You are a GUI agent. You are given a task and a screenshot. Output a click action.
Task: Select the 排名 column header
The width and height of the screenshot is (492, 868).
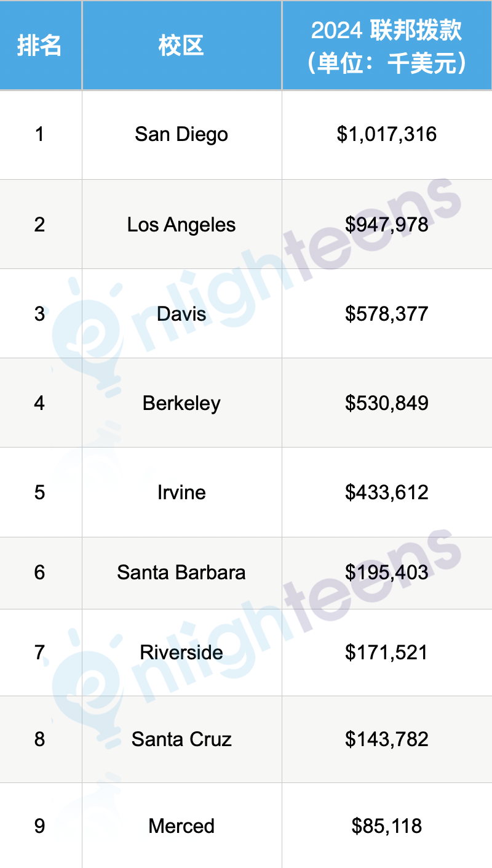click(39, 46)
